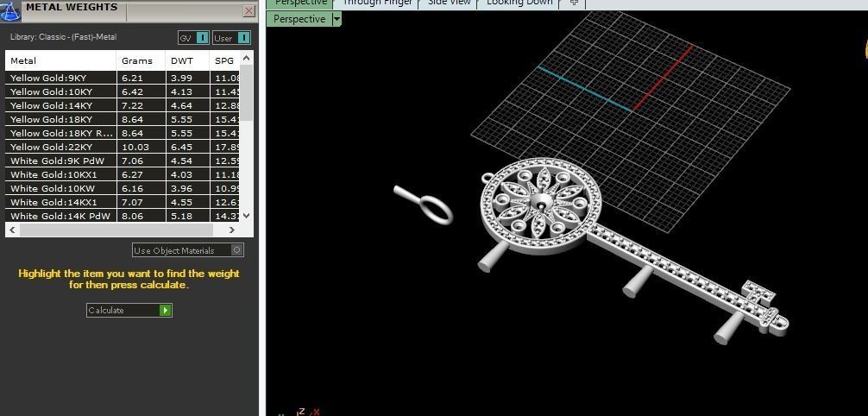The height and width of the screenshot is (416, 868).
Task: Toggle the GV library switch
Action: [194, 38]
